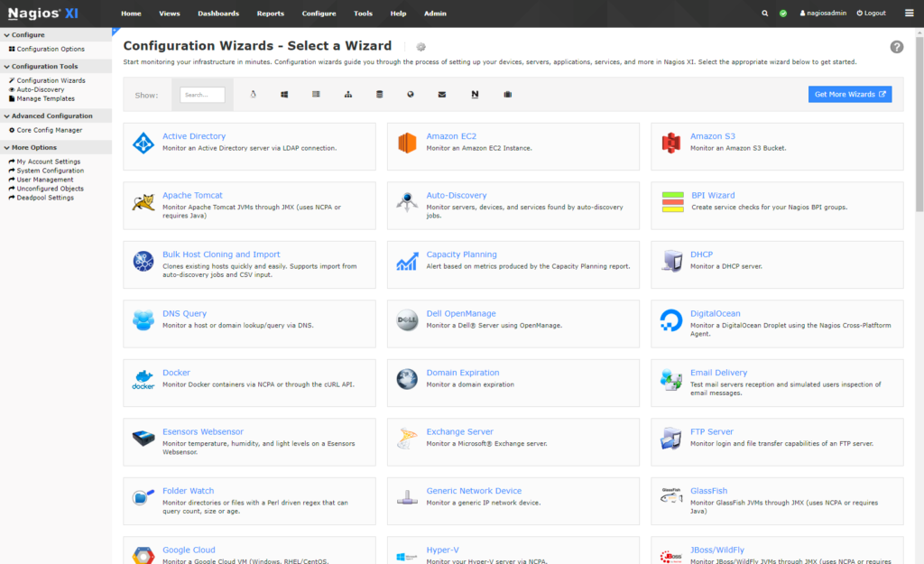Click the Amazon S3 wizard icon
The image size is (924, 564).
point(671,143)
